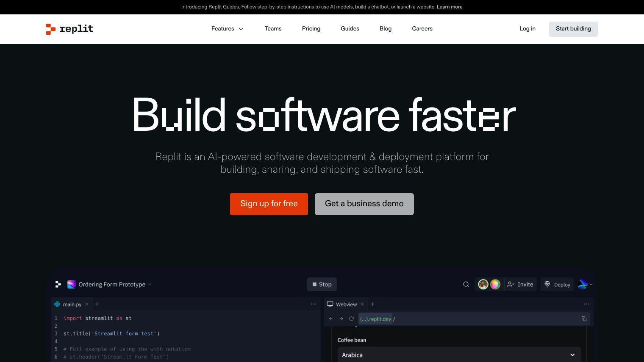Image resolution: width=644 pixels, height=362 pixels.
Task: Go forward in the webview
Action: coord(341,319)
